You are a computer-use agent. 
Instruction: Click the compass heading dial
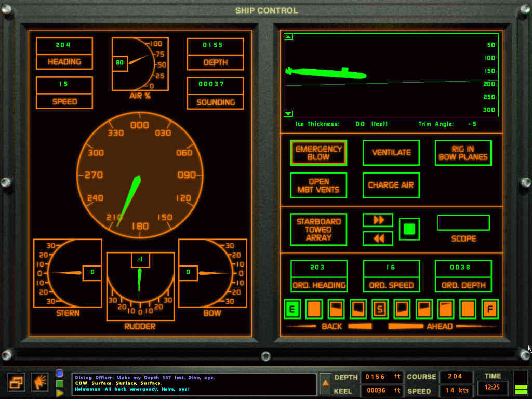pyautogui.click(x=140, y=175)
